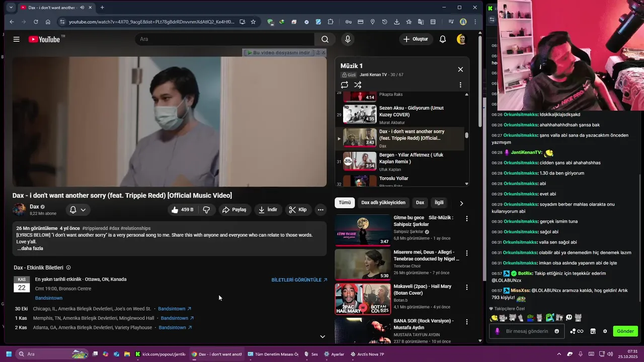Open the Ses taskbar app
Viewport: 644px width, 362px height.
click(311, 354)
